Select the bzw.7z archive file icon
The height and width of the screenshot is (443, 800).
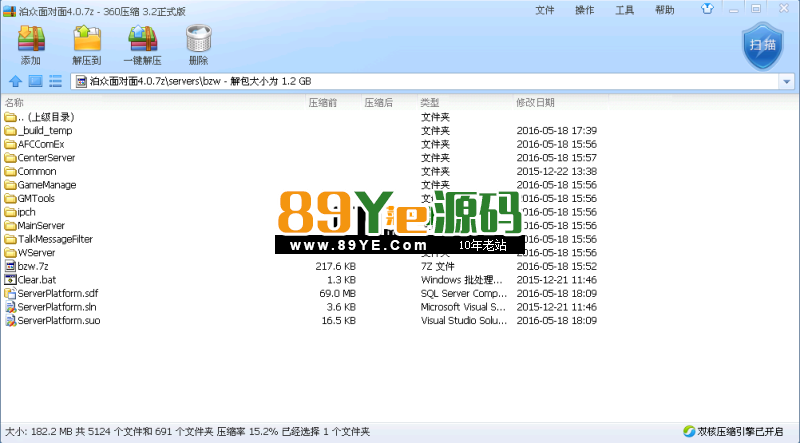tap(10, 266)
